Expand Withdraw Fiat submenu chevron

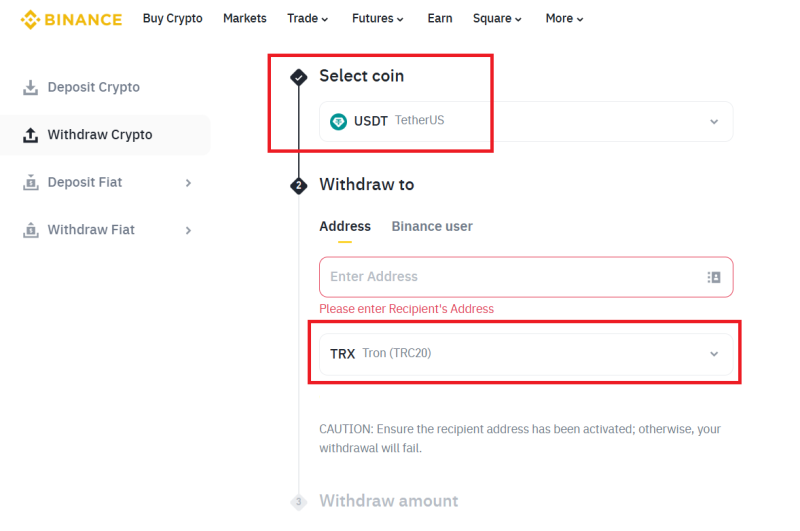pyautogui.click(x=188, y=230)
